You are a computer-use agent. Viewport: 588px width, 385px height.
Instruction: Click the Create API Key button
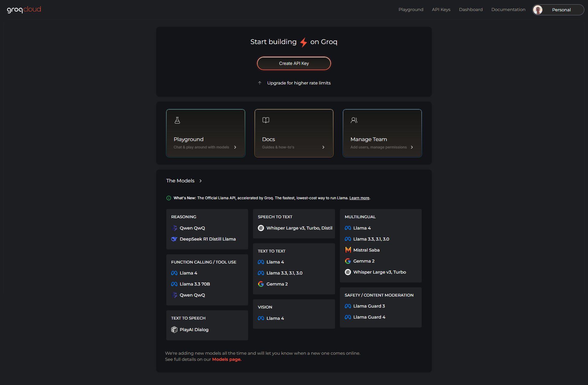click(x=294, y=63)
